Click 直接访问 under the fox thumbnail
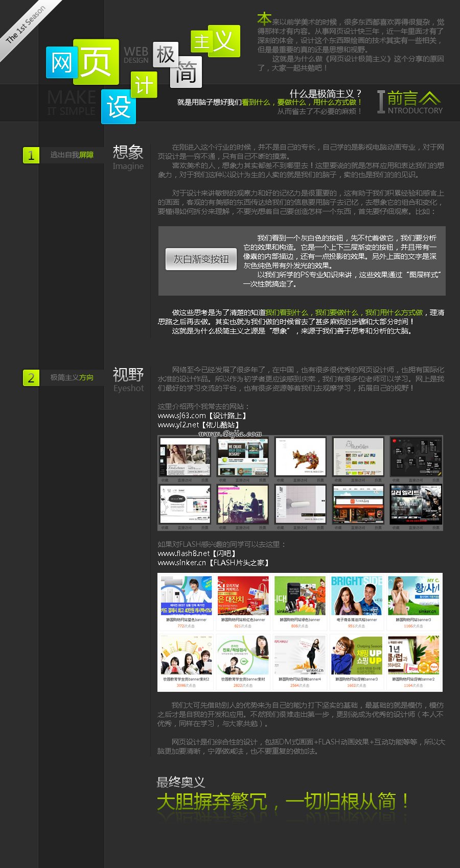This screenshot has height=868, width=460. click(x=300, y=480)
